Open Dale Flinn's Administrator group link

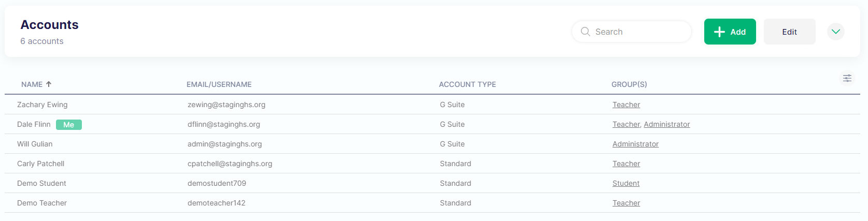pos(666,125)
